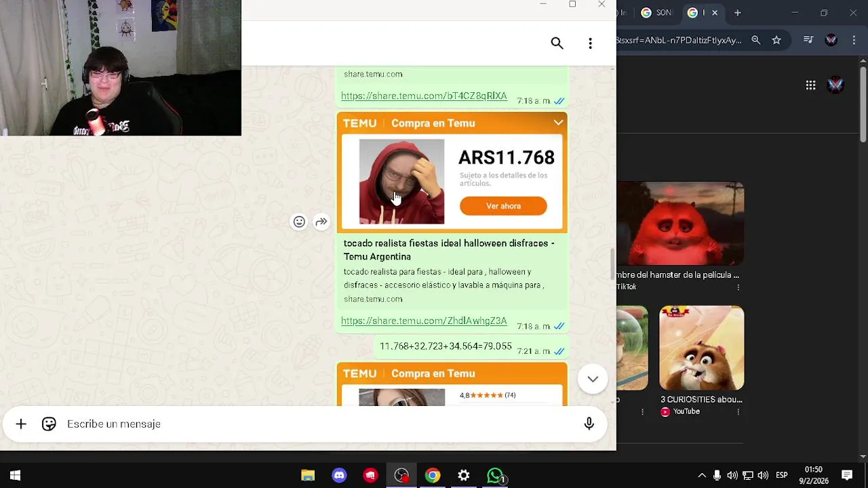Forward the ARS11.768 Temu message
Screen dimensions: 868x488
(x=321, y=222)
